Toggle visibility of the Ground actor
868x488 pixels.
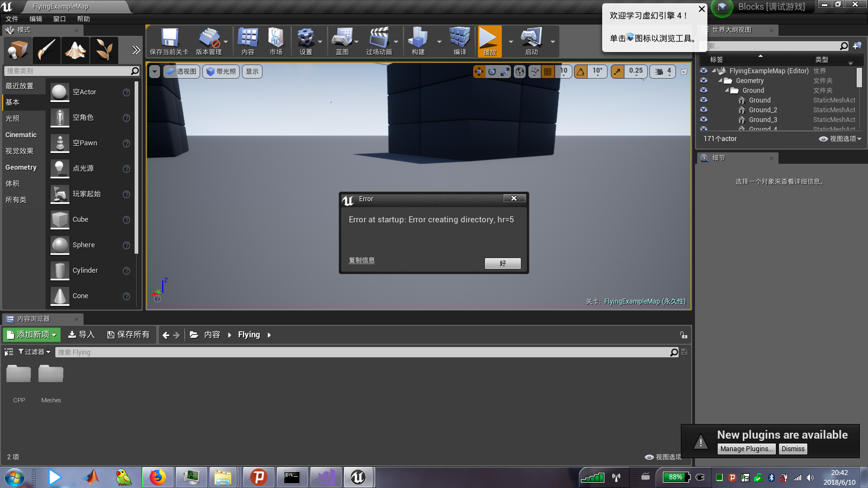pos(704,100)
